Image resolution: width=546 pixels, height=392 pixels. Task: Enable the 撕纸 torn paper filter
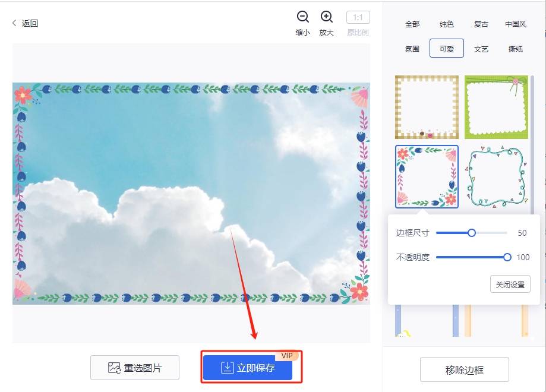pyautogui.click(x=515, y=48)
